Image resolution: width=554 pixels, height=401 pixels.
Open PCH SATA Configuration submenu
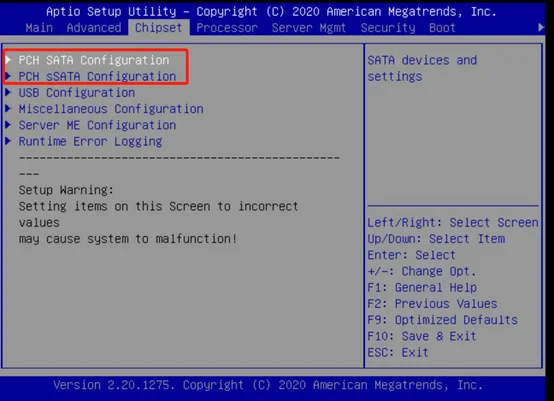coord(94,60)
